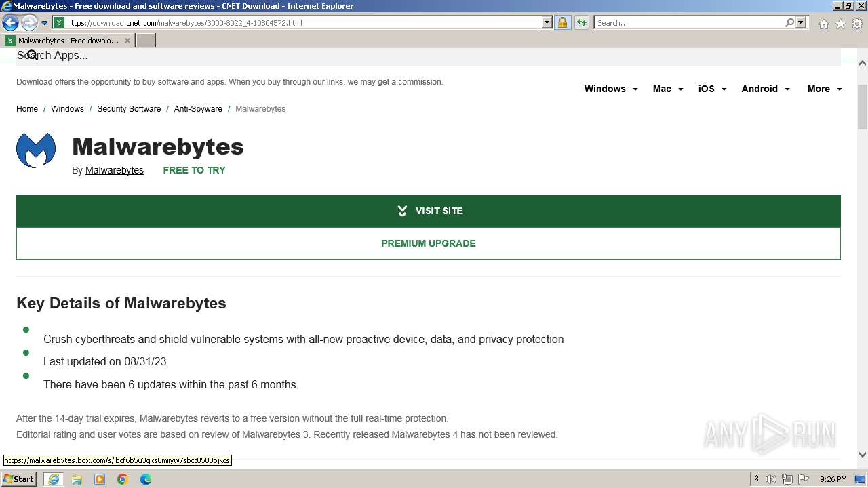Click the 'Crush cyberthreats' bullet text
The width and height of the screenshot is (868, 488).
point(304,339)
